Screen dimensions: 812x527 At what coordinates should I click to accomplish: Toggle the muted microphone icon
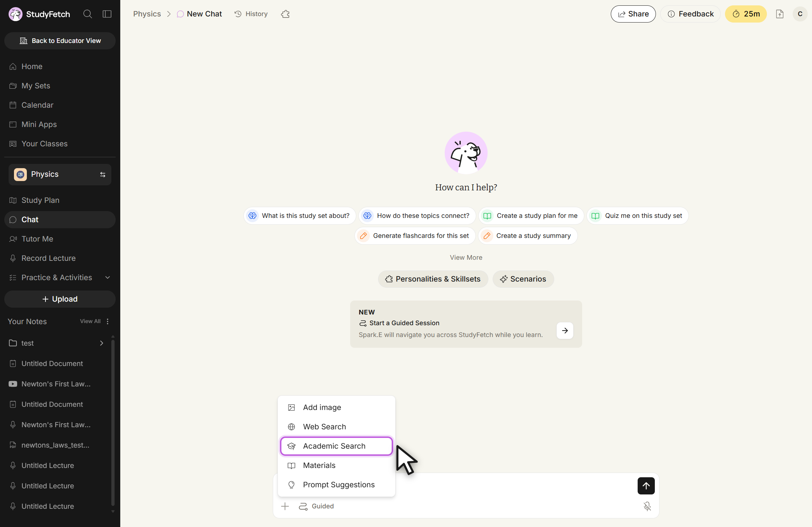tap(647, 506)
